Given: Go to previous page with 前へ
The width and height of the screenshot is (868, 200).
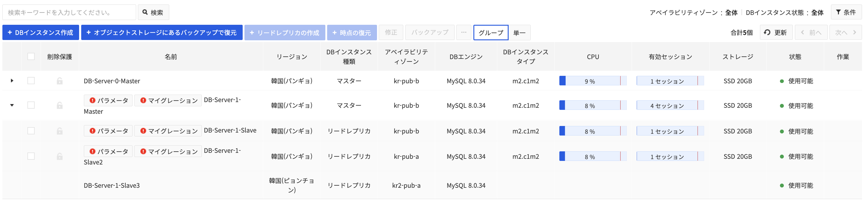Looking at the screenshot, I should pyautogui.click(x=811, y=33).
